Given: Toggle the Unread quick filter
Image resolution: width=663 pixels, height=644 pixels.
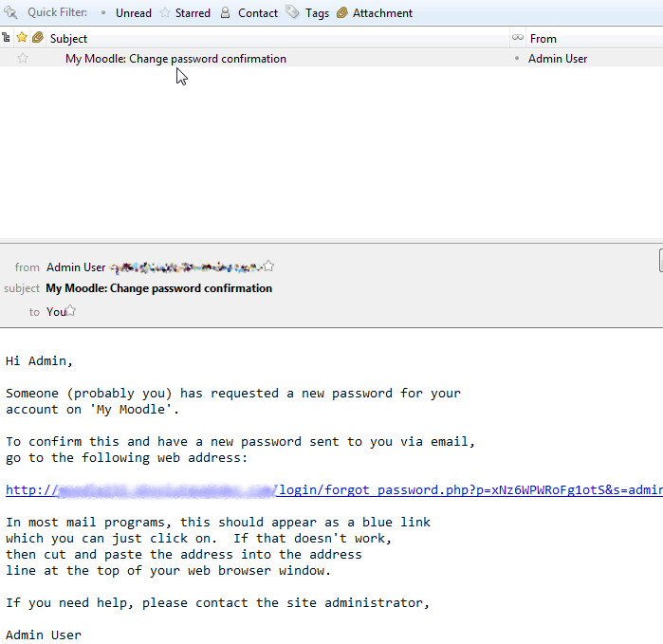Looking at the screenshot, I should (126, 13).
